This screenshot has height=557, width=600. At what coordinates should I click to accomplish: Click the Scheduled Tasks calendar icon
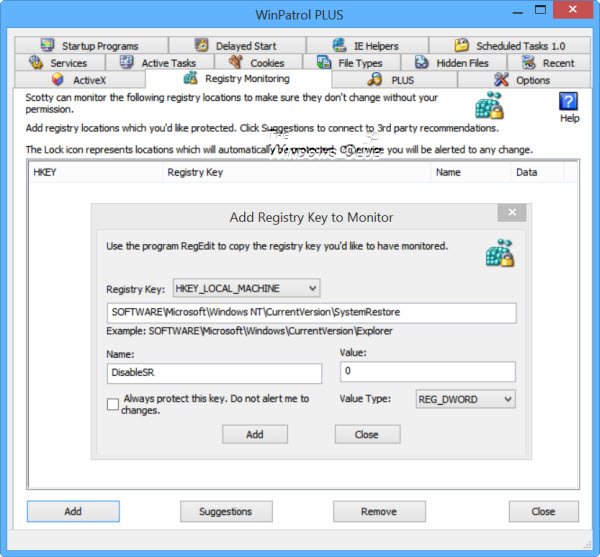tap(461, 45)
